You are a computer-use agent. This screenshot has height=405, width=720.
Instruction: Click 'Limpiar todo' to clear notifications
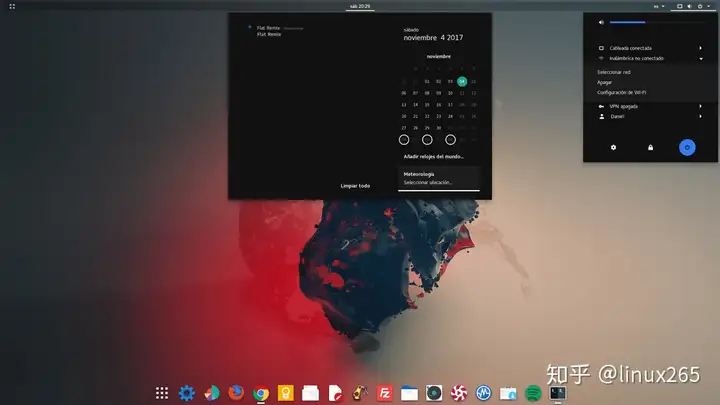355,186
